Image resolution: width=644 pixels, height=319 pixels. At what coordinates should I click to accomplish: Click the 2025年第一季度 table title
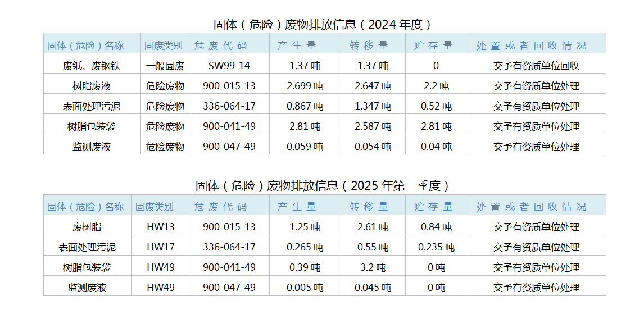(323, 185)
